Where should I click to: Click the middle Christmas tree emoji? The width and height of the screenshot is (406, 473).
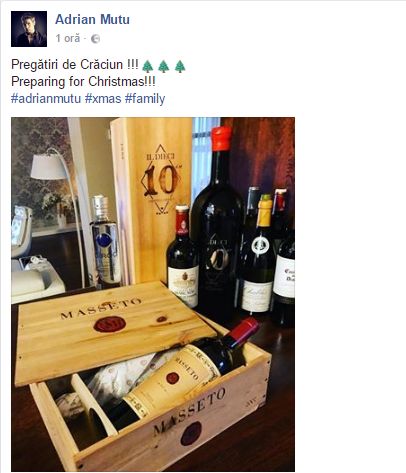click(164, 66)
